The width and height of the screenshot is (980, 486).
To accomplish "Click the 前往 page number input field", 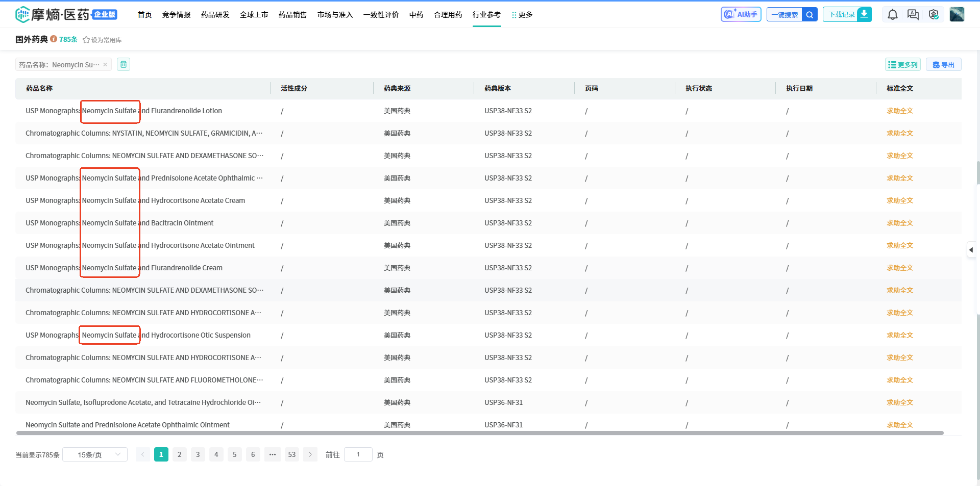I will click(358, 454).
